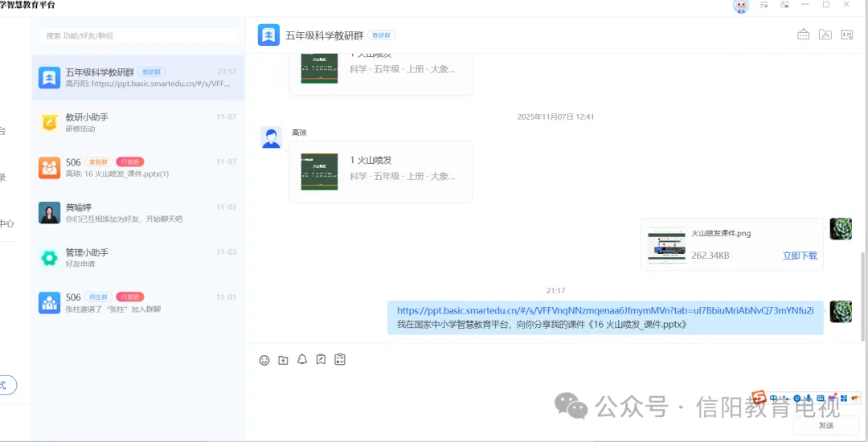Click the 教研群 tag in chat header
This screenshot has height=442, width=868.
click(x=381, y=35)
